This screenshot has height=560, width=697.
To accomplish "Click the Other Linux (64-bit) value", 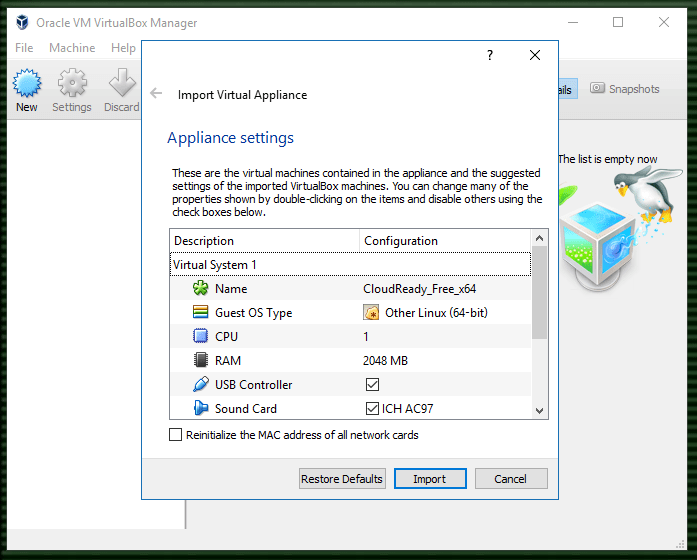I will [x=436, y=313].
